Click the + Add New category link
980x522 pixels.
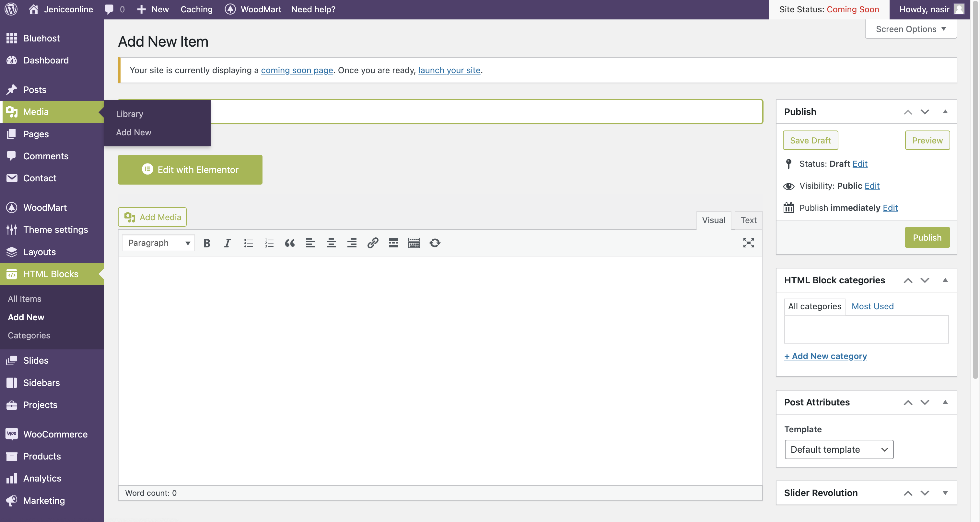tap(825, 356)
